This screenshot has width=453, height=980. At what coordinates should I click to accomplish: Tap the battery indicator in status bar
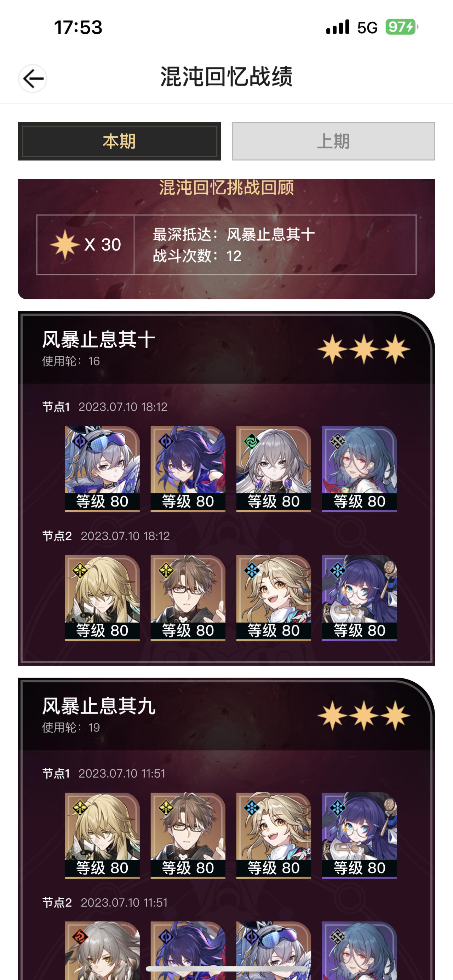[401, 27]
